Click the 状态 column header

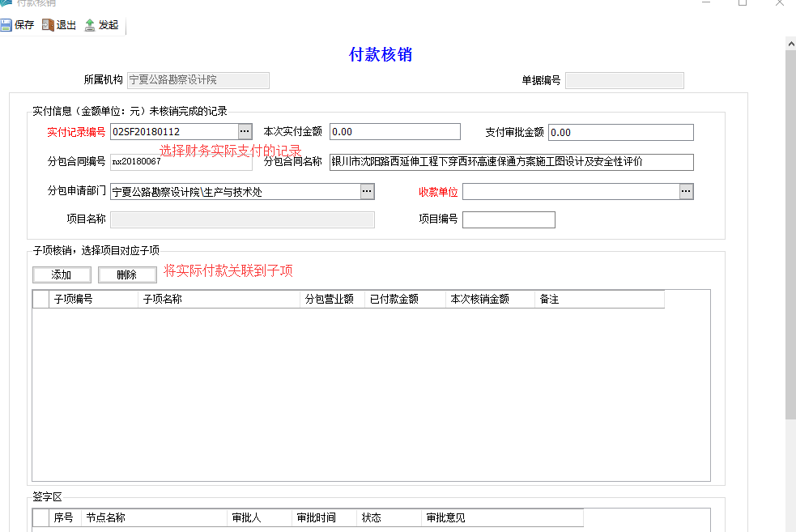389,517
